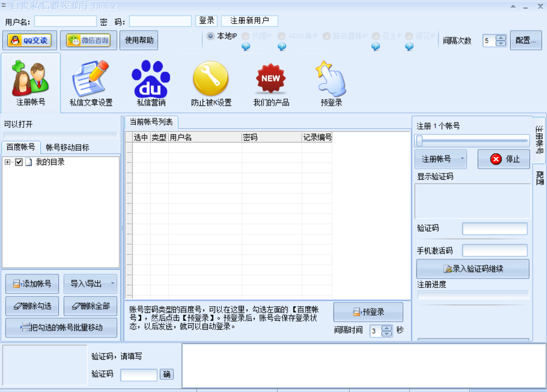Click the 删除勾选 button
547x392 pixels.
point(32,306)
